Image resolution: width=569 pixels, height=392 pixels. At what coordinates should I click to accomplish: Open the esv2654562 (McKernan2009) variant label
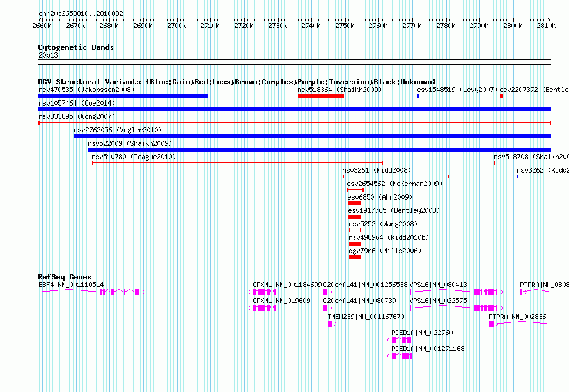coord(394,184)
